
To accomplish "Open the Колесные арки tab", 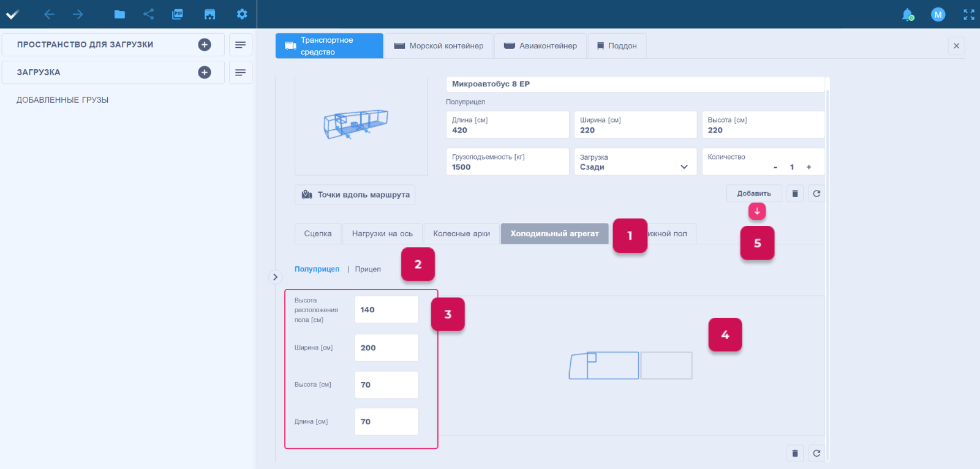I will click(461, 234).
